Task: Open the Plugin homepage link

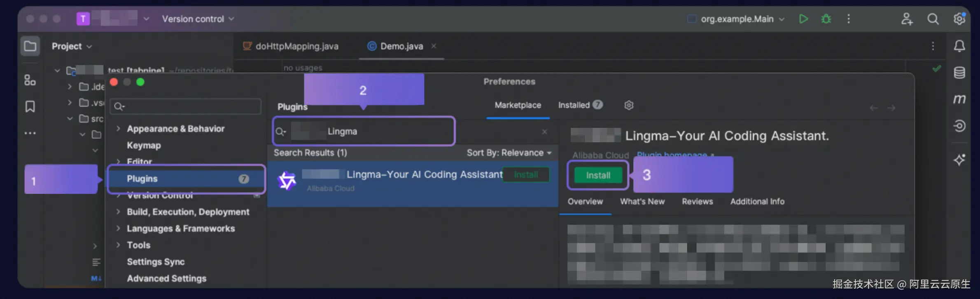Action: [x=675, y=155]
